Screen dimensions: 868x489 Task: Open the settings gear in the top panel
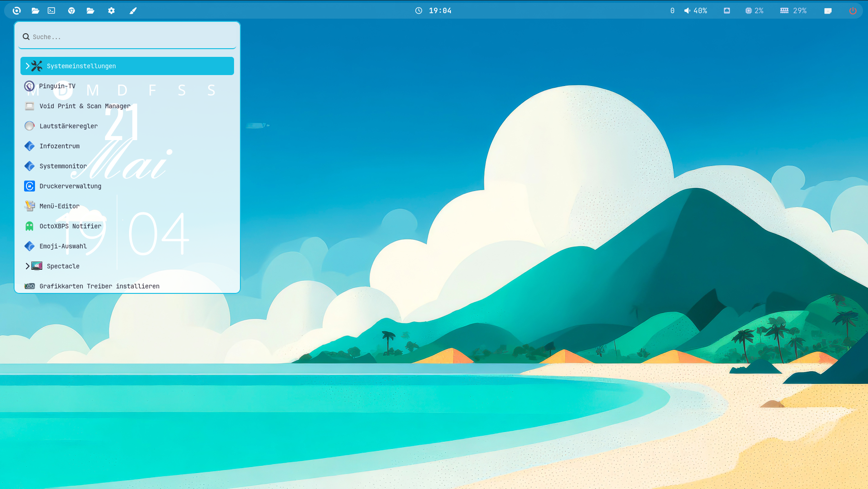coord(111,10)
